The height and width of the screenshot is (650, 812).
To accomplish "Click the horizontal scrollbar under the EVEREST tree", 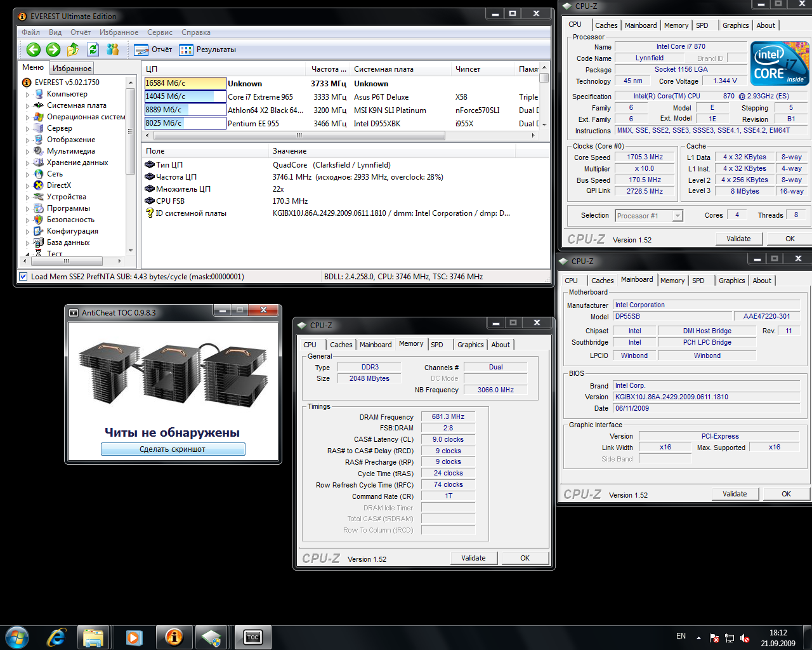I will click(72, 261).
